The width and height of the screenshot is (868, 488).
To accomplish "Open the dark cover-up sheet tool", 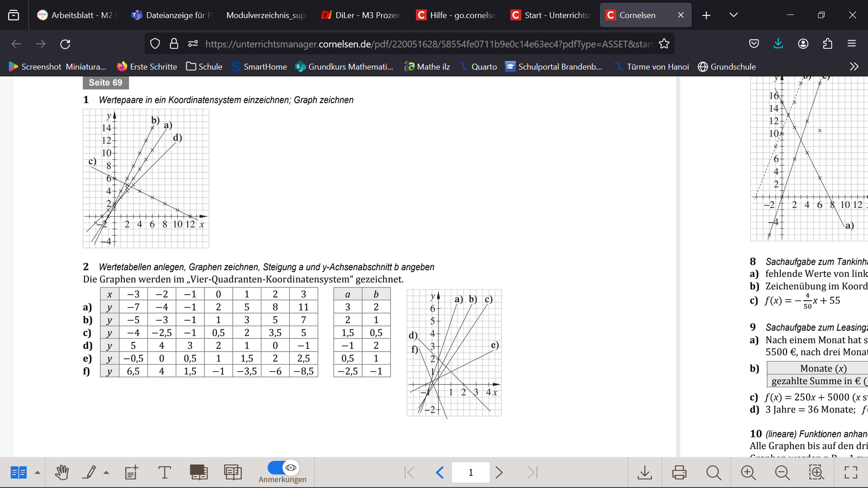I will click(x=198, y=473).
